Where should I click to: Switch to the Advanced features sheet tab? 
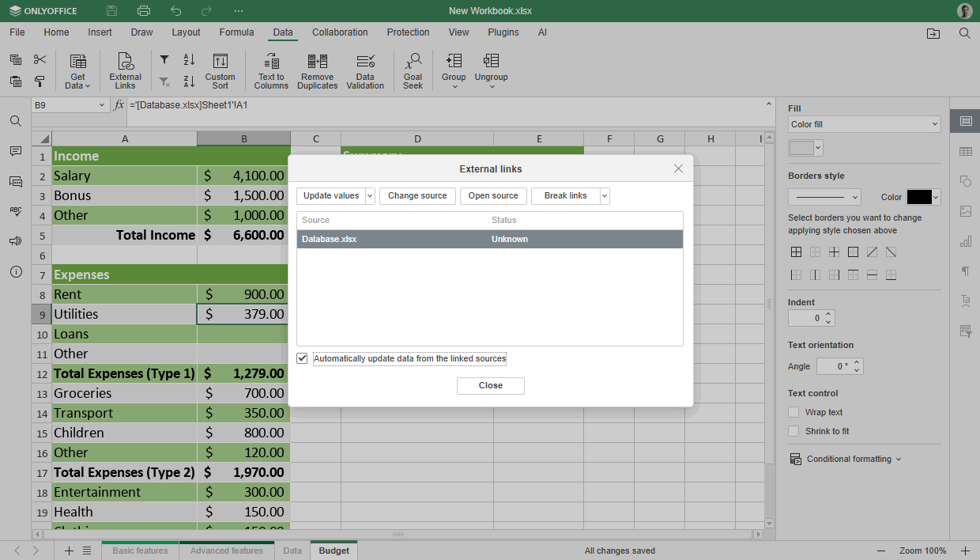pos(226,551)
